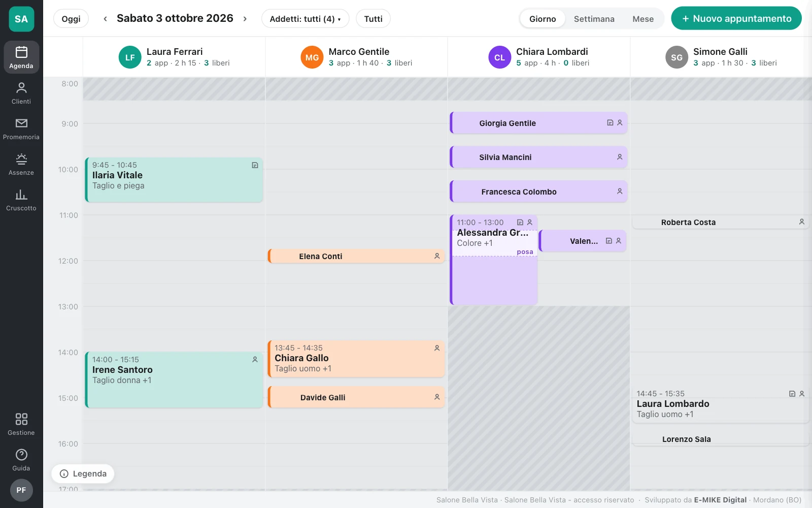Expand the Addetti: tutti (4) dropdown
This screenshot has width=812, height=508.
(x=305, y=19)
